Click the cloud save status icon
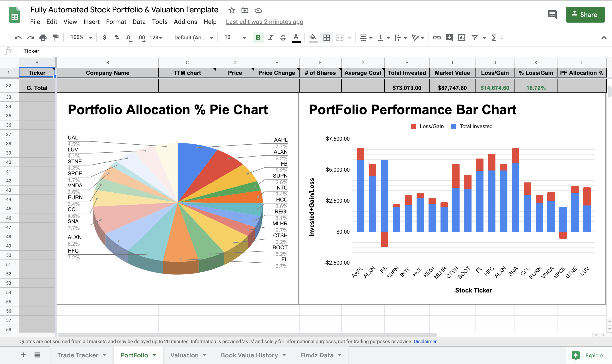 (x=258, y=10)
